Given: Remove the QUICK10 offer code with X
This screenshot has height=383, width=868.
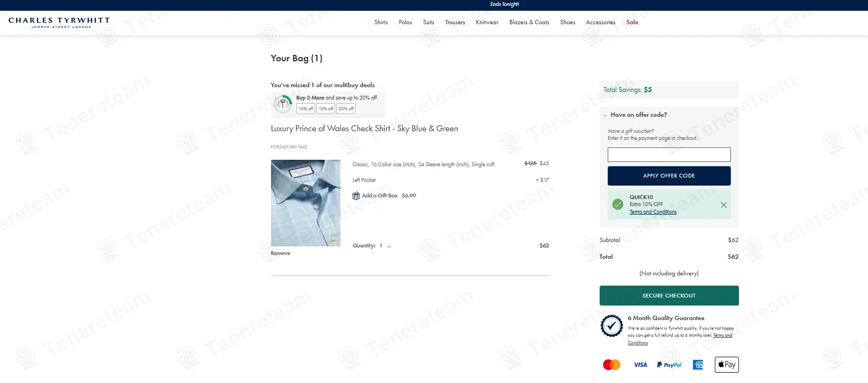Looking at the screenshot, I should click(x=723, y=205).
